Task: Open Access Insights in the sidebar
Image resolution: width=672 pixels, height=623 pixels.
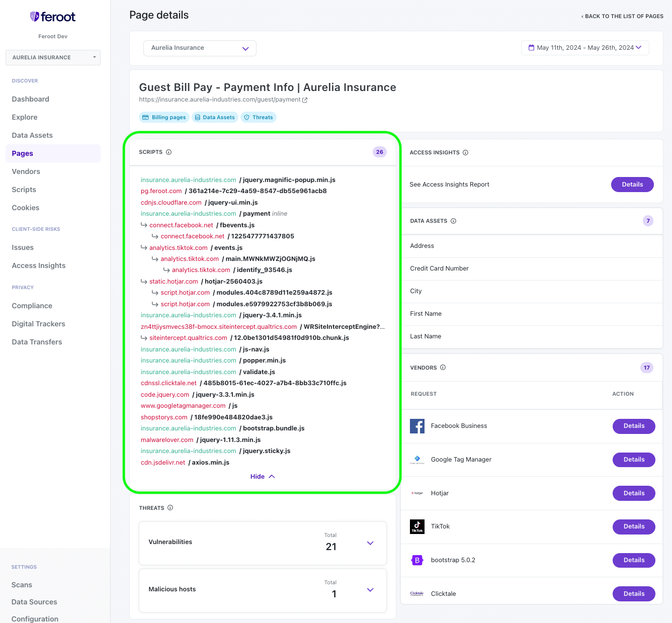Action: coord(39,265)
